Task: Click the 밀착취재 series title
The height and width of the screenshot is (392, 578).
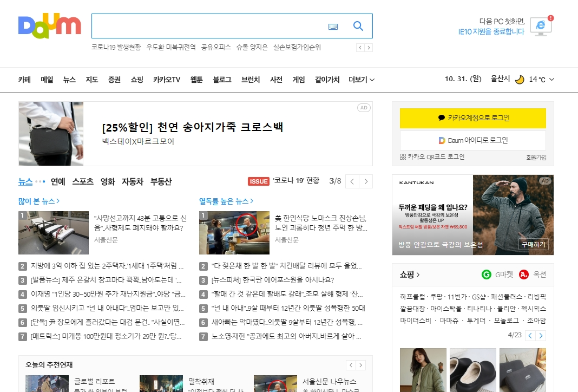Action: tap(201, 381)
